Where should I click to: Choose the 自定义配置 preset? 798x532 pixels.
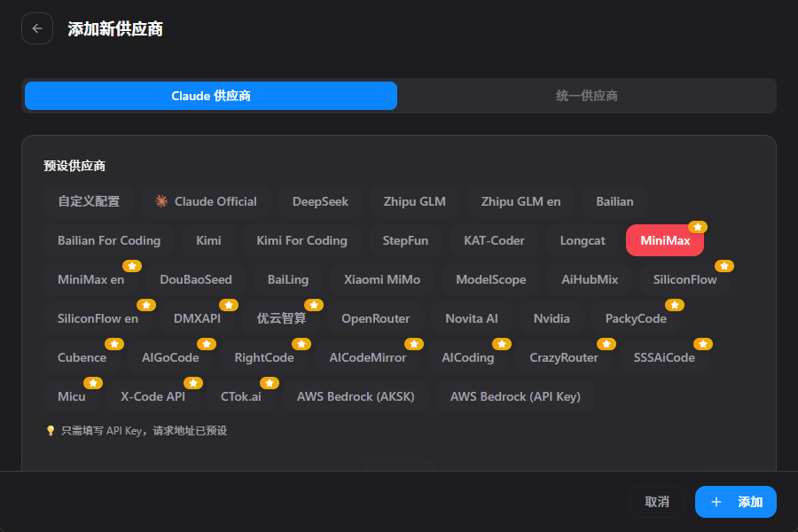(89, 201)
